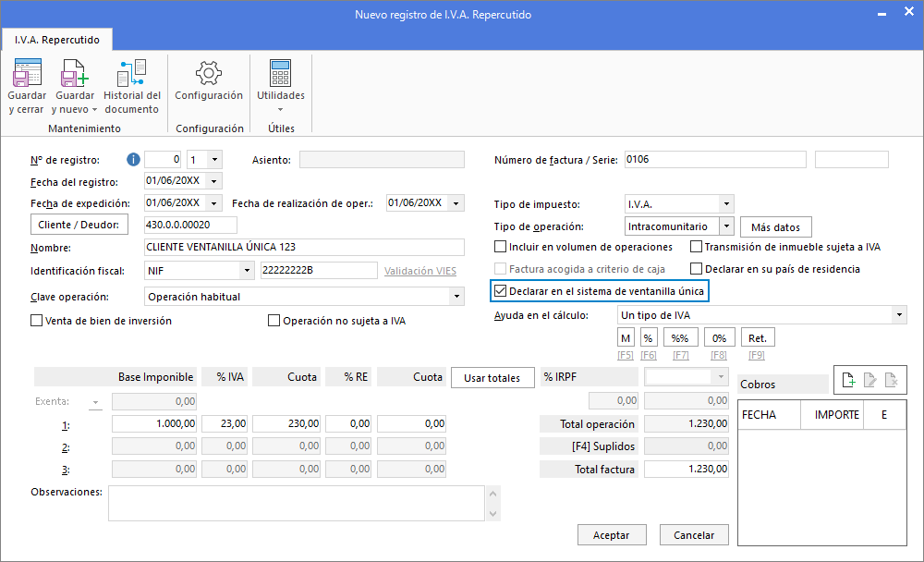Uncheck Declarar en el sistema de ventanilla única

coord(500,291)
